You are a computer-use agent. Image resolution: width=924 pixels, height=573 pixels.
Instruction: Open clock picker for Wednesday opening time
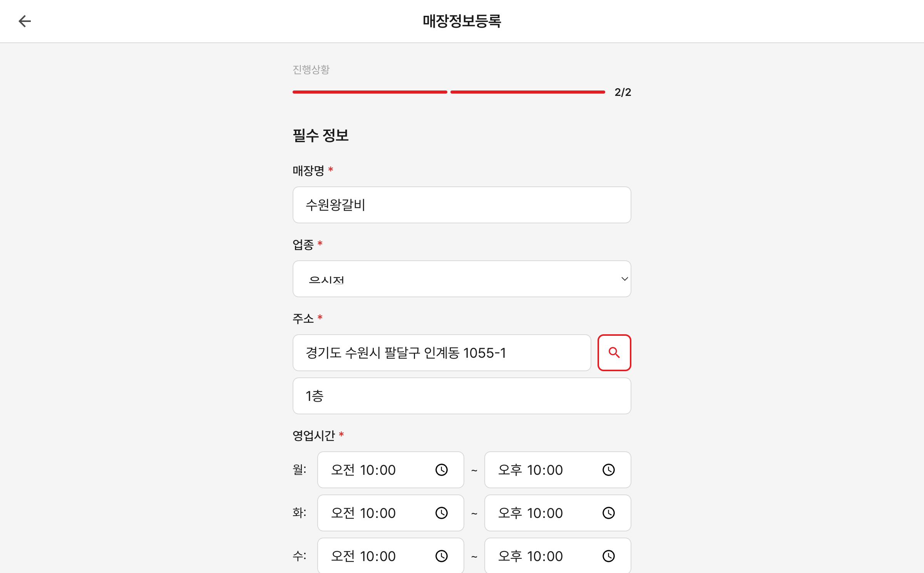(x=441, y=556)
